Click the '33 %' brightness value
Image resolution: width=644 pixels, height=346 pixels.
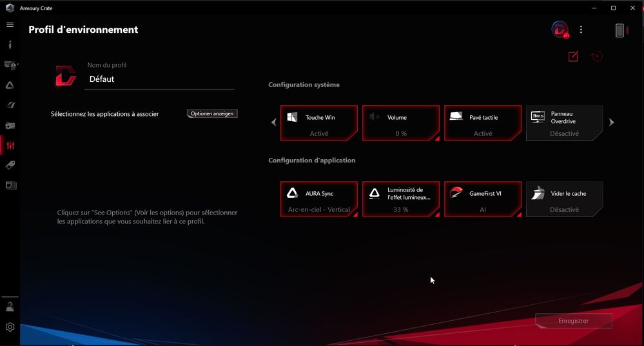click(x=401, y=209)
